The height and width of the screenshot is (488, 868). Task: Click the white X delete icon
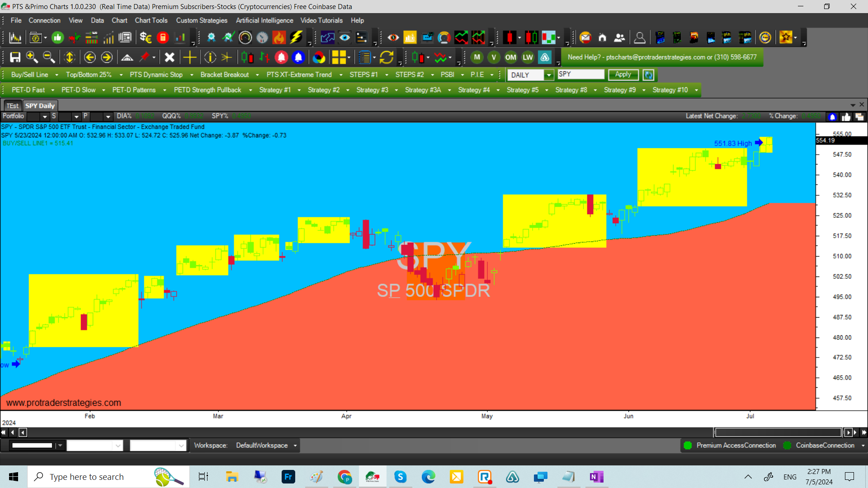click(170, 57)
